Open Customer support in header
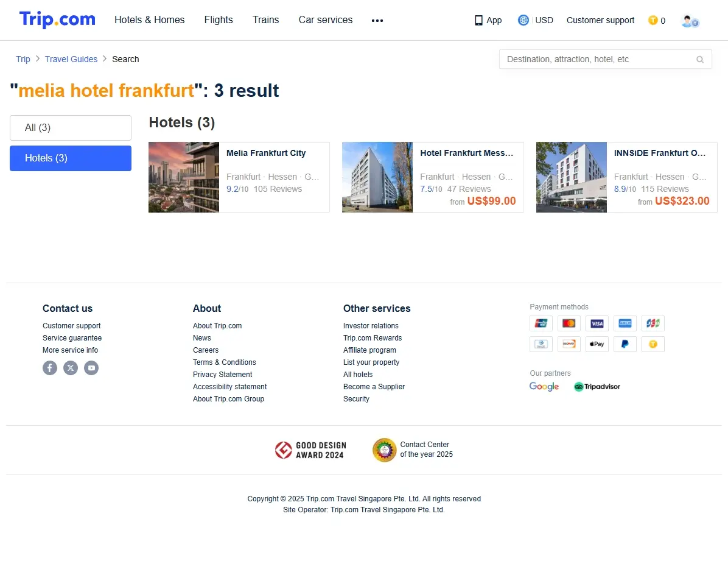 (600, 21)
